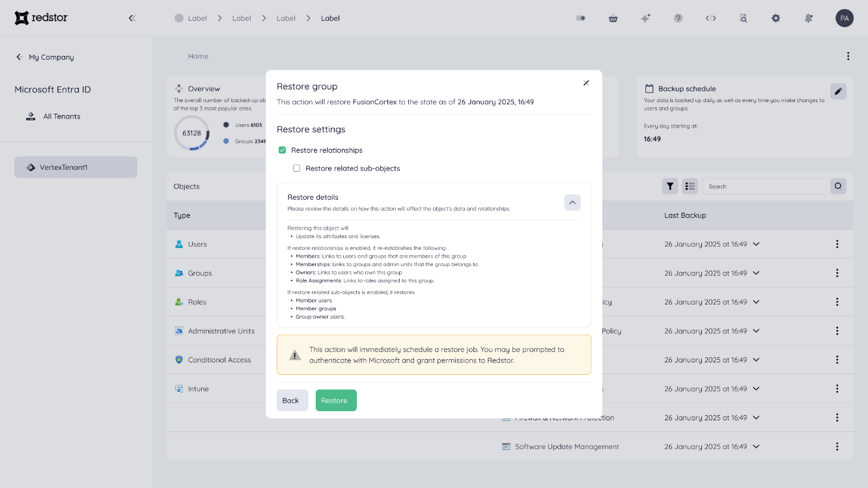Click the list view icon

(x=690, y=186)
